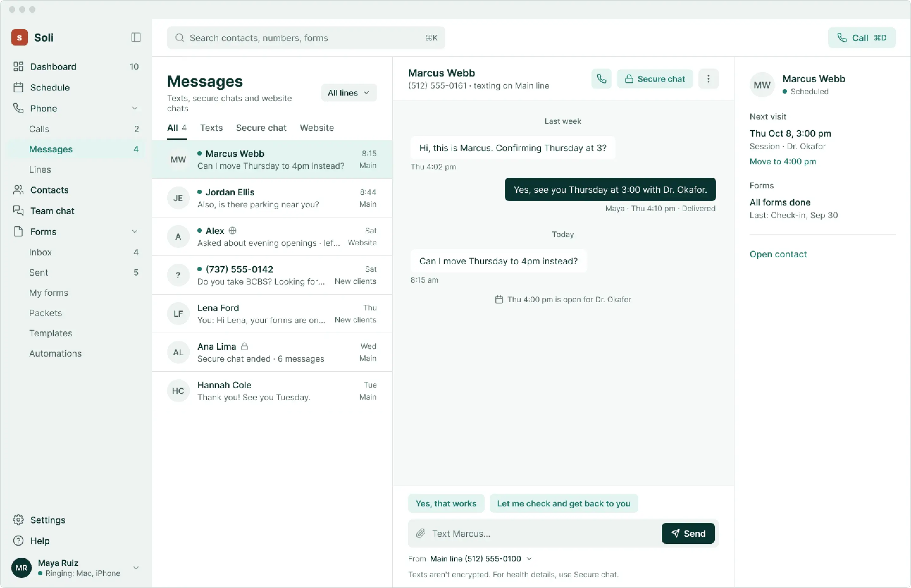This screenshot has height=588, width=911.
Task: Use the Yes, that works quick reply
Action: pos(446,503)
